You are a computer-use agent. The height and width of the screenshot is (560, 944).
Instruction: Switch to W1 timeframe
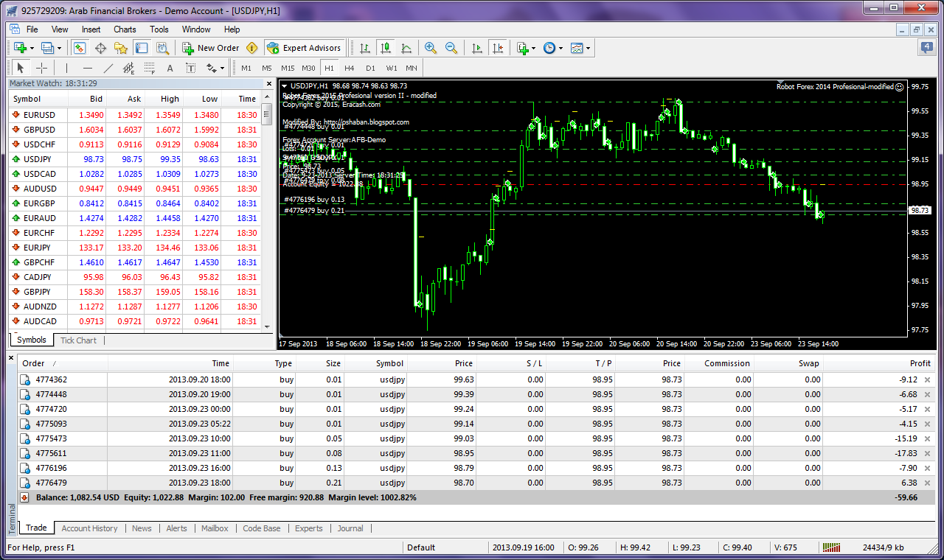tap(391, 68)
